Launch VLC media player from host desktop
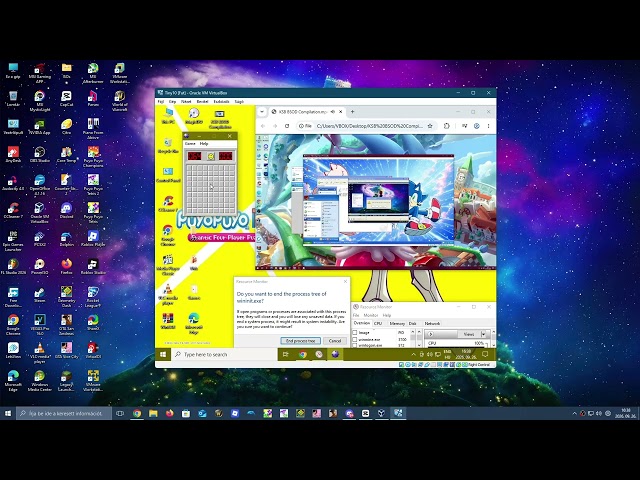The image size is (640, 480). [40, 353]
